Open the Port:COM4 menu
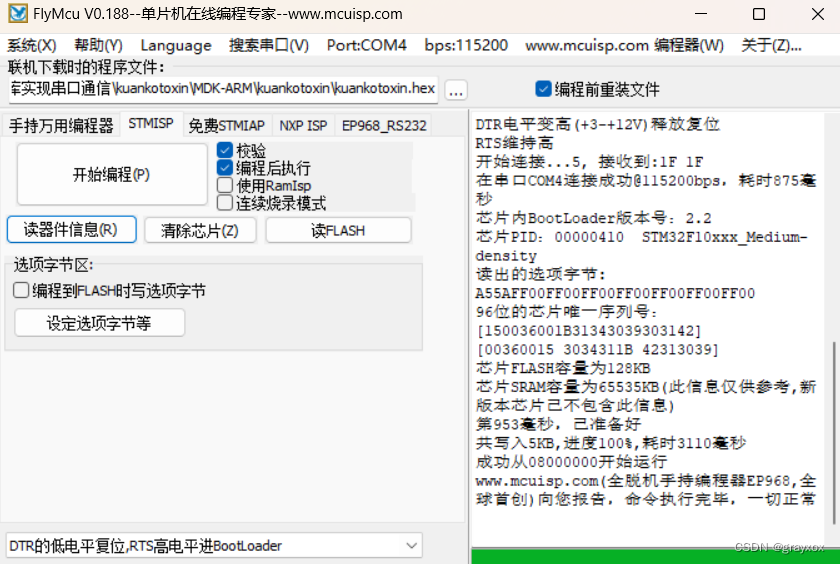 366,45
